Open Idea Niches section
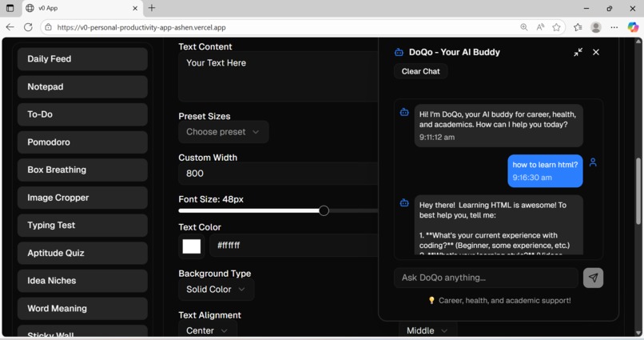644x340 pixels. 82,281
